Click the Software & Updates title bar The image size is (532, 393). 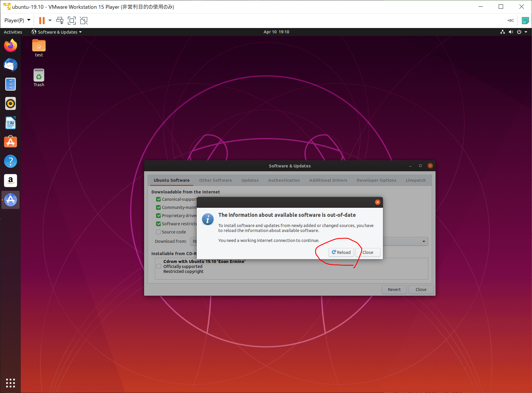(x=290, y=166)
